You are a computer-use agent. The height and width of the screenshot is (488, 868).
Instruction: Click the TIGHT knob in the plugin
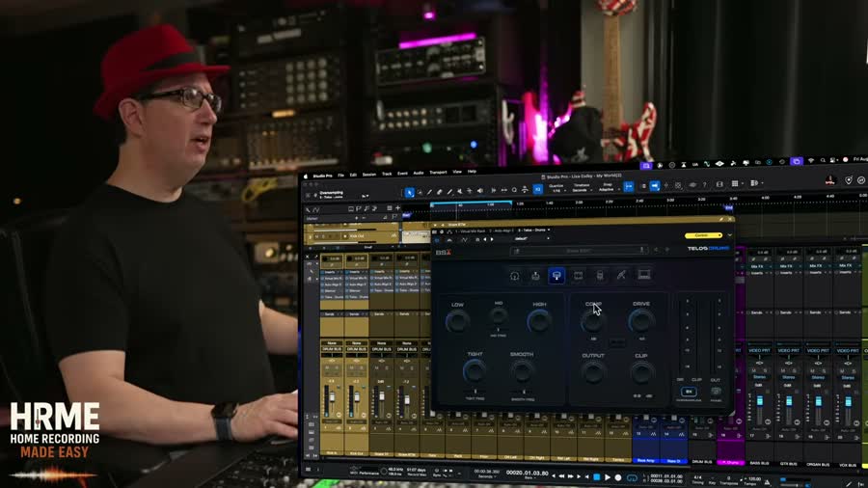coord(474,371)
